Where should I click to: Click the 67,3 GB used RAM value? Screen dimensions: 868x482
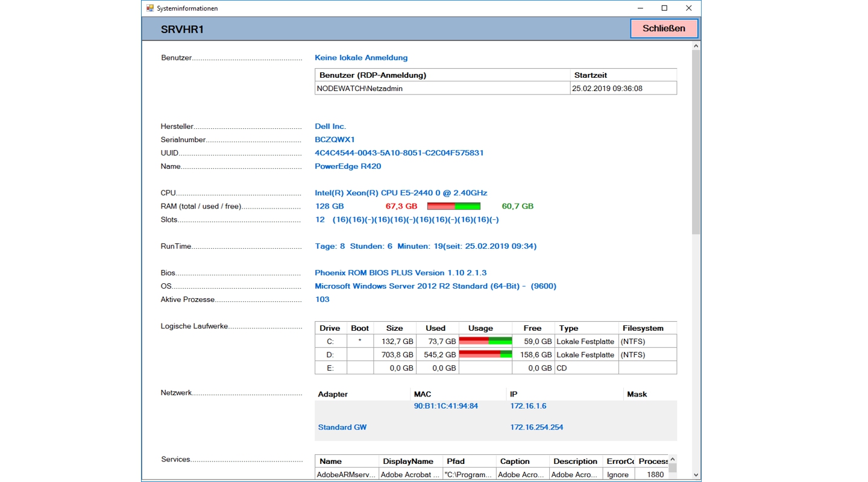pyautogui.click(x=401, y=206)
